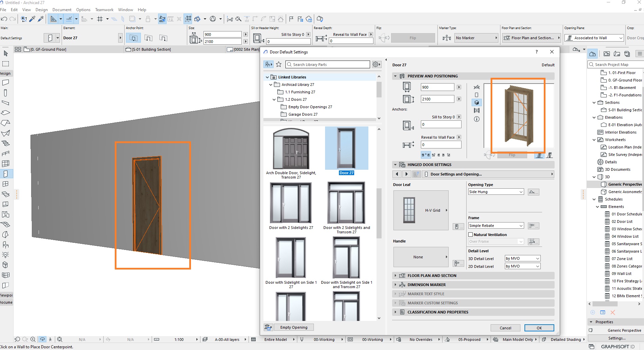Click the Zoom in magnifier icon at bottom
This screenshot has height=350, width=644.
33,339
